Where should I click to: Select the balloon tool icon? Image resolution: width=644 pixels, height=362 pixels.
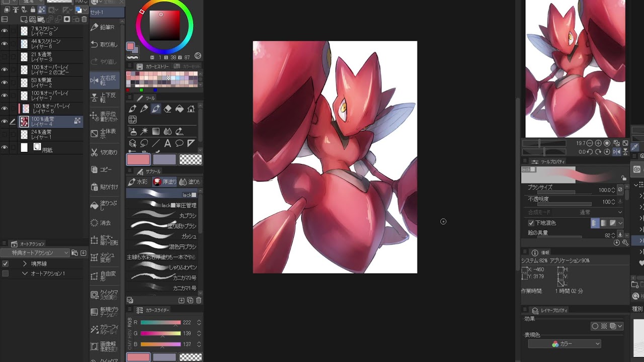tap(179, 143)
